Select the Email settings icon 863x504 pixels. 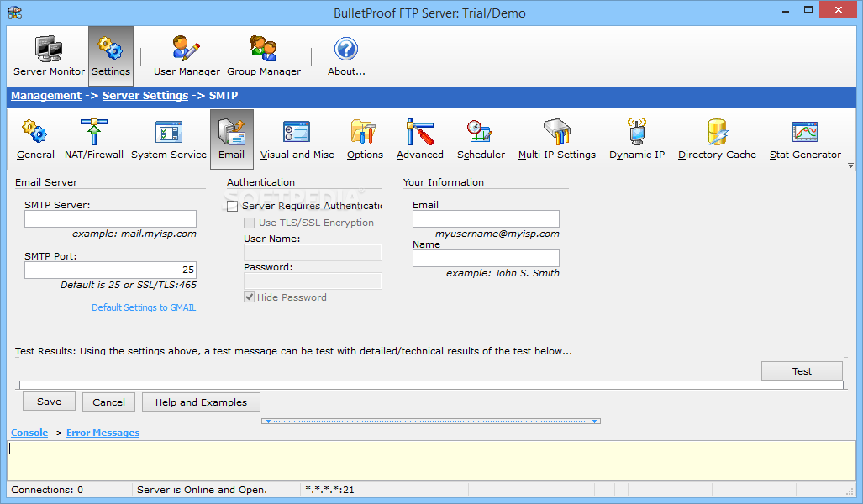click(232, 139)
